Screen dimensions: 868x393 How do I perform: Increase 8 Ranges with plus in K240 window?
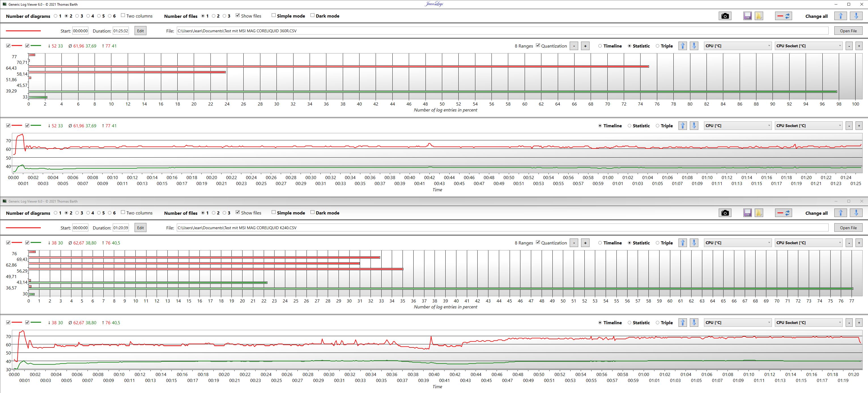point(585,242)
